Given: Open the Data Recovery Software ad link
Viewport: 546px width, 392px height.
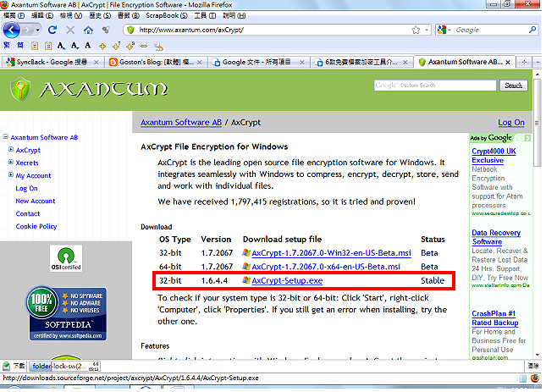Looking at the screenshot, I should [496, 237].
